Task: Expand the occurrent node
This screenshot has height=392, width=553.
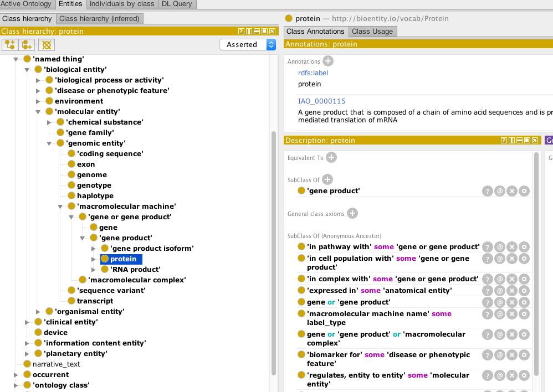Action: click(x=16, y=375)
